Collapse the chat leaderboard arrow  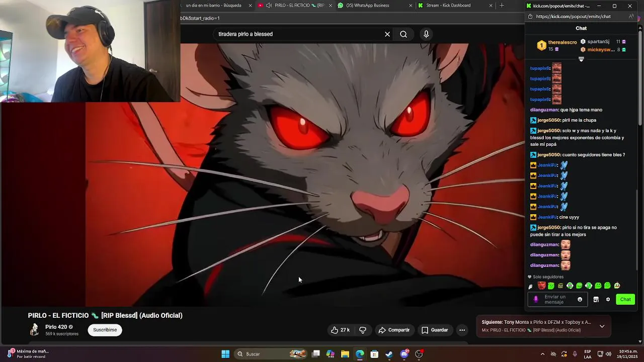pos(581,59)
